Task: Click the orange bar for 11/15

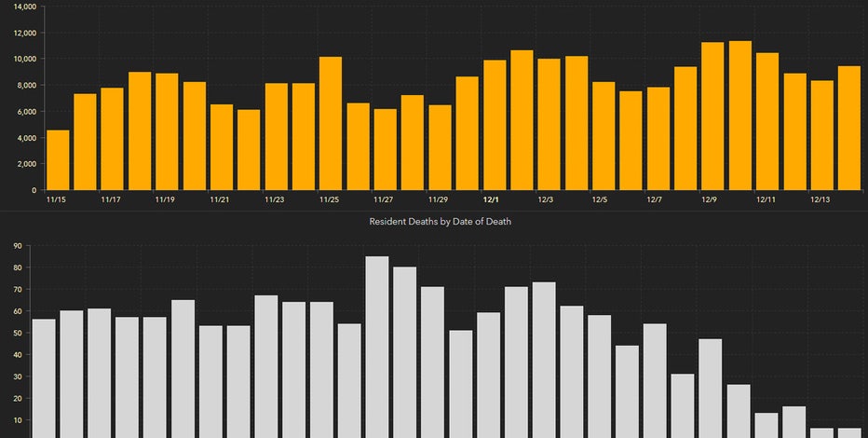Action: coord(58,159)
